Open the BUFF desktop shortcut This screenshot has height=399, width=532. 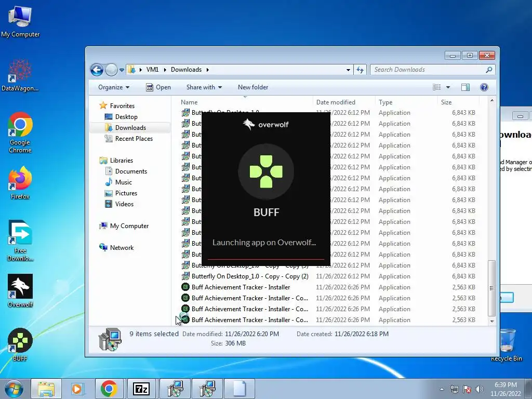click(x=20, y=344)
